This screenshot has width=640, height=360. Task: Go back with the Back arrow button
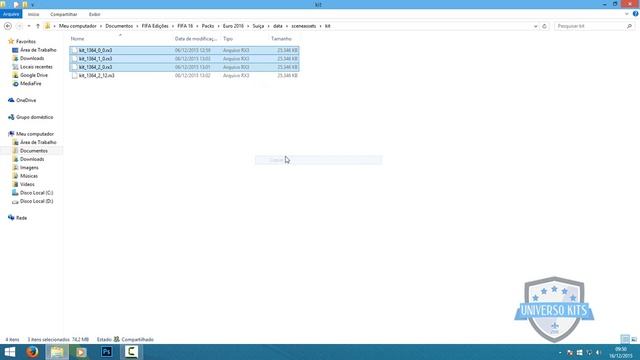[8, 26]
